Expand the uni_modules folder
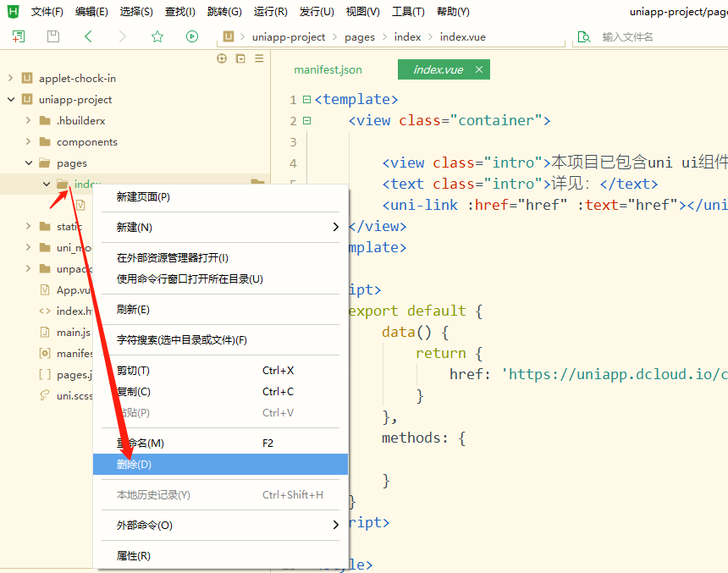The width and height of the screenshot is (728, 573). click(28, 247)
